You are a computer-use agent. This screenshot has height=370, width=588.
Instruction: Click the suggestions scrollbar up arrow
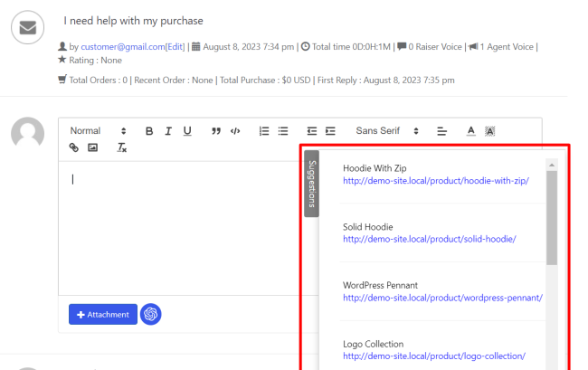[x=552, y=165]
